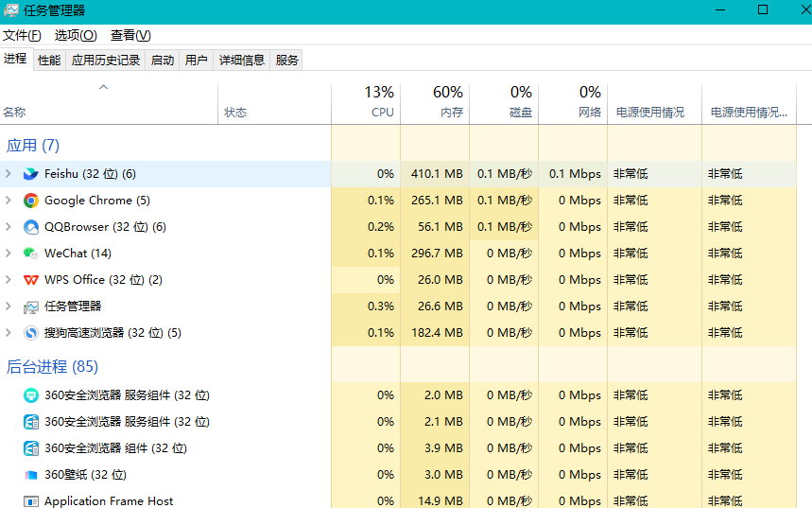
Task: Select the WeChat (14) row
Action: (398, 253)
